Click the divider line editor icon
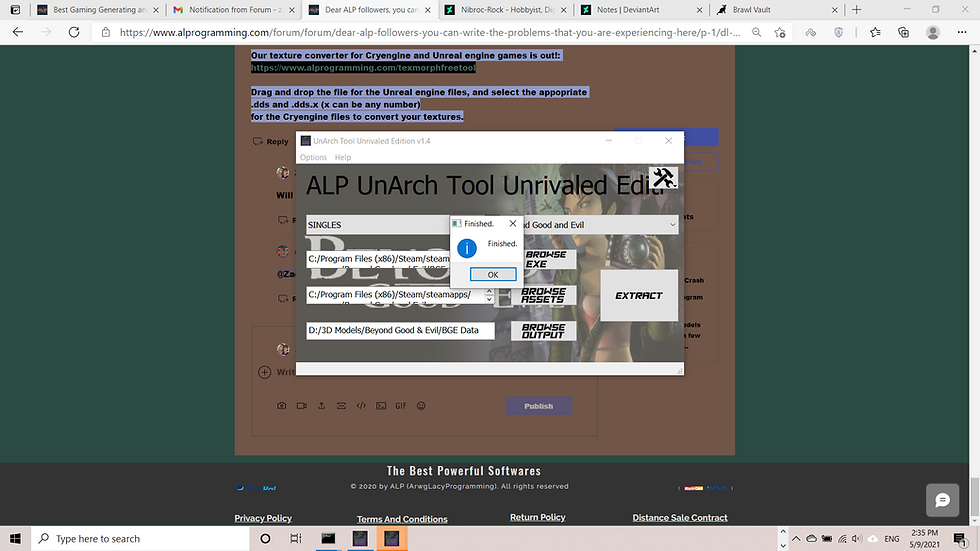 pyautogui.click(x=341, y=406)
